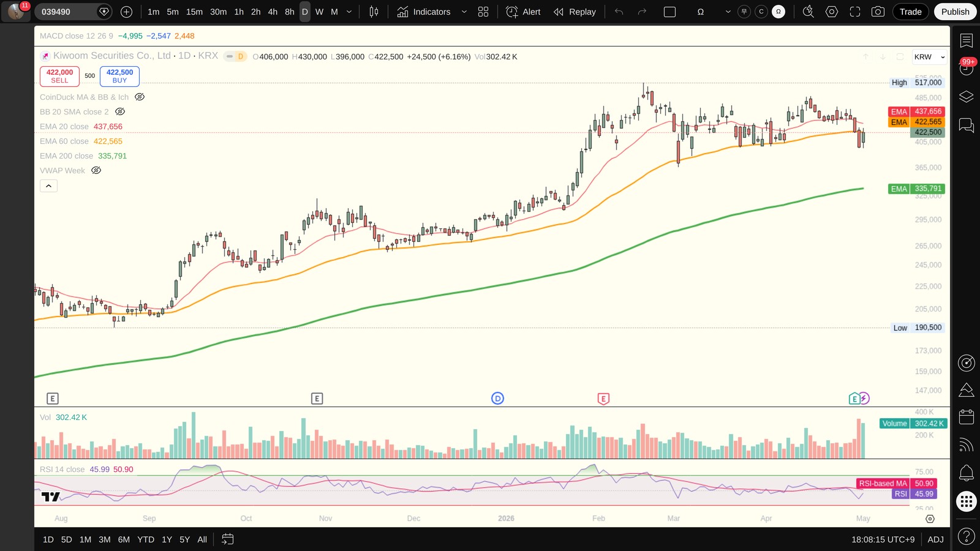Screen dimensions: 980x551
Task: Click the Publish button
Action: tap(956, 12)
